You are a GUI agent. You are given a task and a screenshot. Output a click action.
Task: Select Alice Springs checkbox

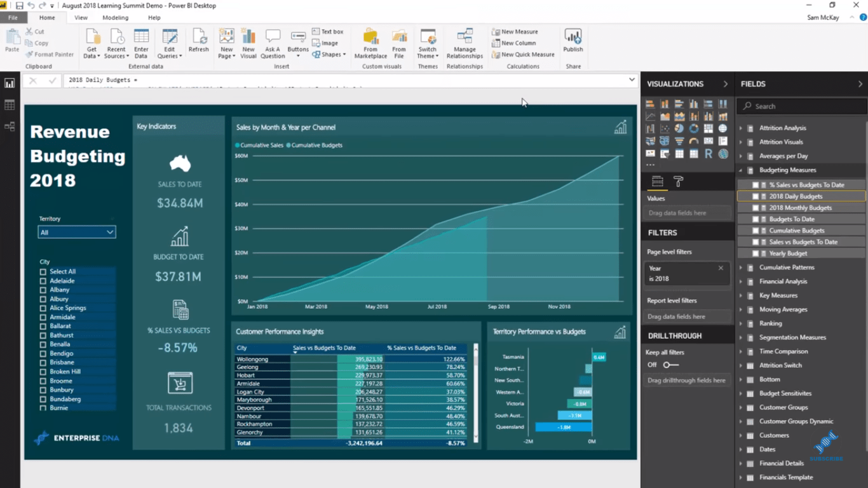(43, 308)
